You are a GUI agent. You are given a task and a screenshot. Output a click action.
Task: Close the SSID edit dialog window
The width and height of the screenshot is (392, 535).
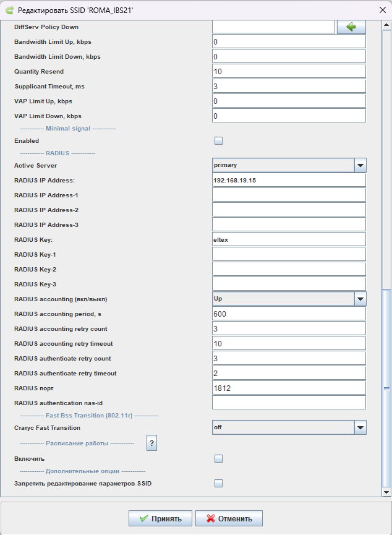pyautogui.click(x=383, y=10)
